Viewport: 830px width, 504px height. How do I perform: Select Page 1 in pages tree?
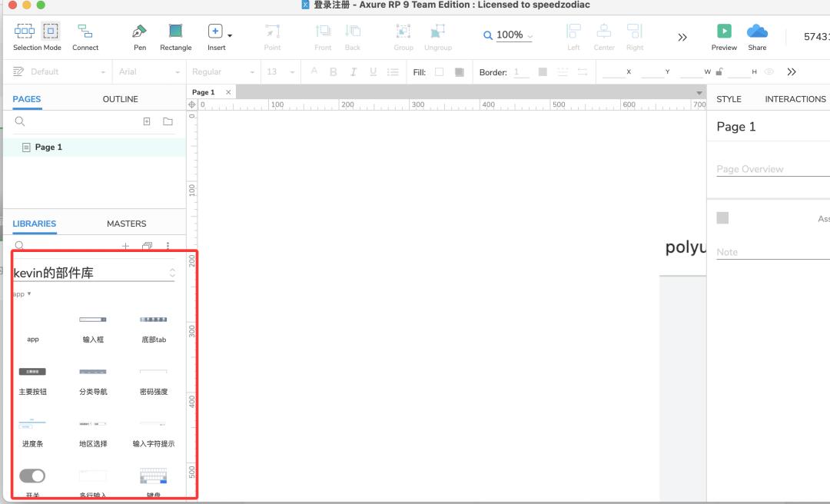pyautogui.click(x=48, y=147)
